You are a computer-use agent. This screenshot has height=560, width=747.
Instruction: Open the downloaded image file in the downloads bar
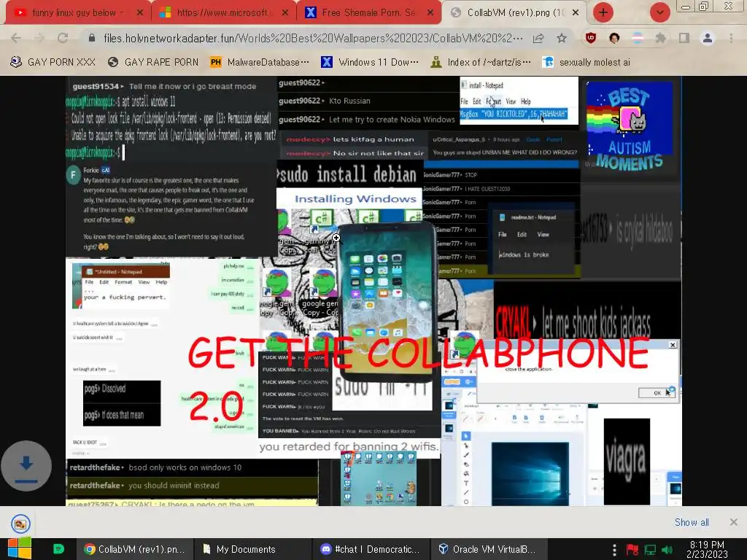[x=20, y=524]
